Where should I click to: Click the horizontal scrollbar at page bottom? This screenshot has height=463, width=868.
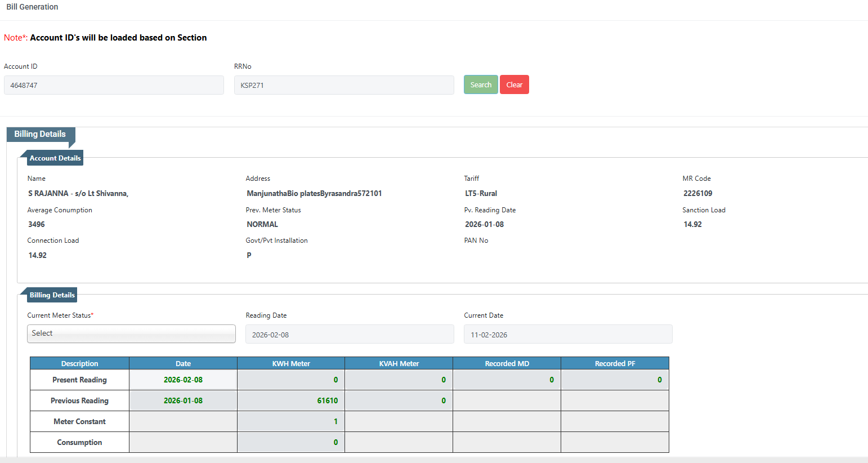pyautogui.click(x=433, y=460)
